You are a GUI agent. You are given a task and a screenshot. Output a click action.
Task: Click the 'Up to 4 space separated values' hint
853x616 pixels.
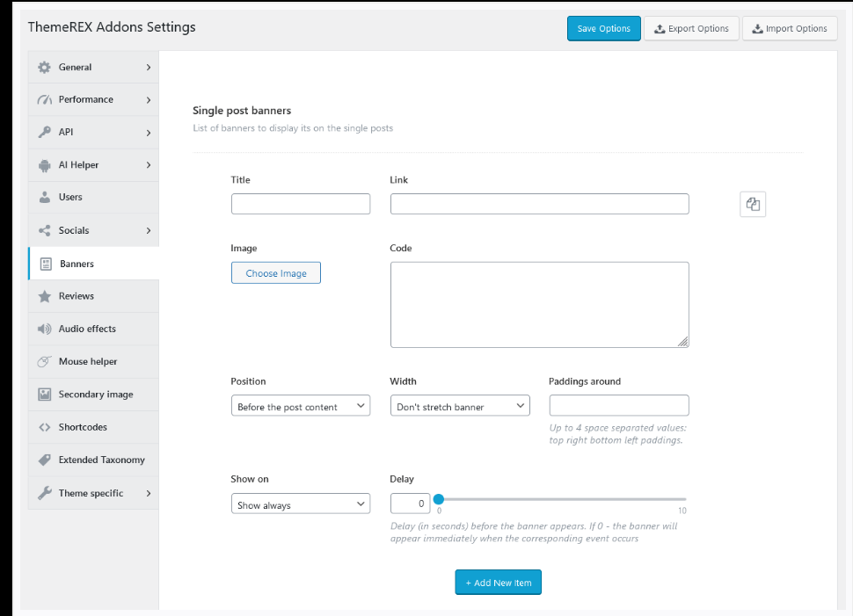(618, 434)
